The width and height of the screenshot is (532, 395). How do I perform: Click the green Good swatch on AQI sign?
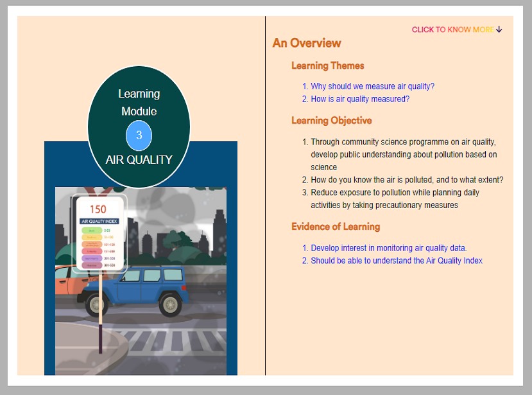[x=92, y=231]
